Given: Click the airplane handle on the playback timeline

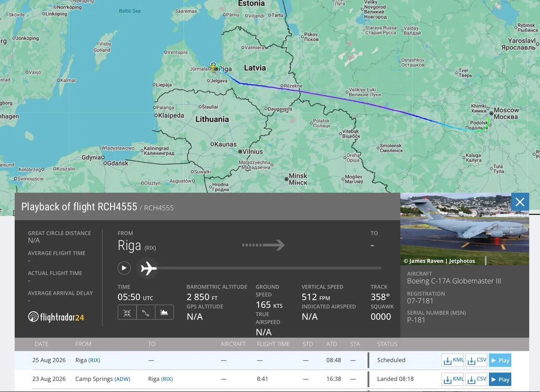Looking at the screenshot, I should [x=148, y=268].
